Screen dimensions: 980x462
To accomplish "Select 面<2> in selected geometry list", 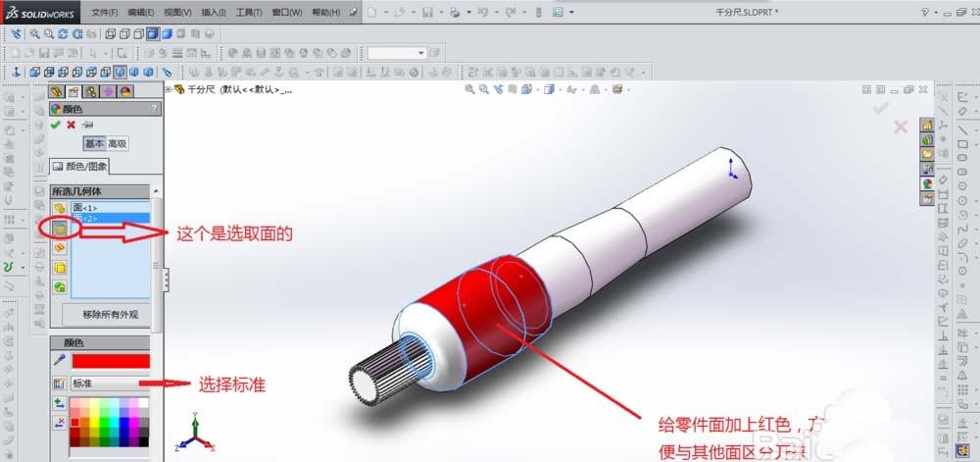I will click(x=111, y=218).
